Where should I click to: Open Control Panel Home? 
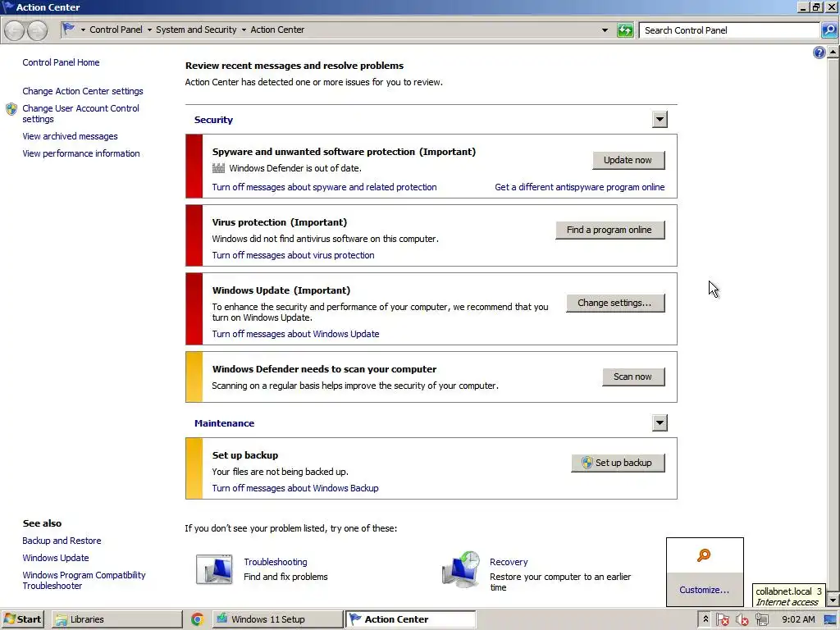61,62
